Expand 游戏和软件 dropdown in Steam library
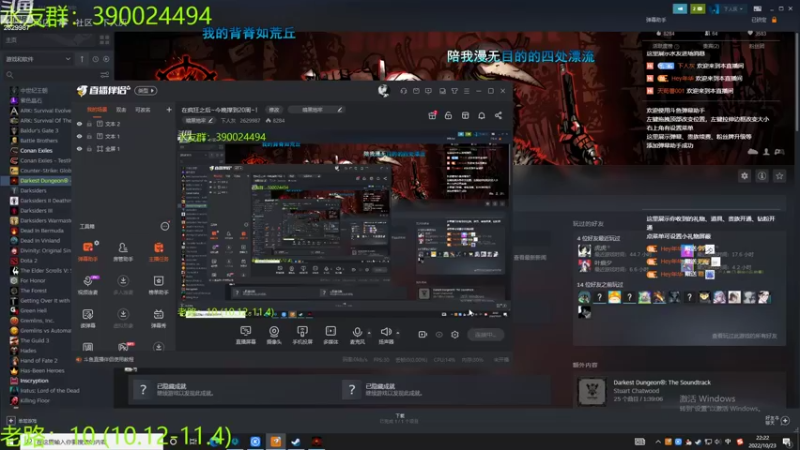Screen dimensions: 800x450 pyautogui.click(x=38, y=59)
